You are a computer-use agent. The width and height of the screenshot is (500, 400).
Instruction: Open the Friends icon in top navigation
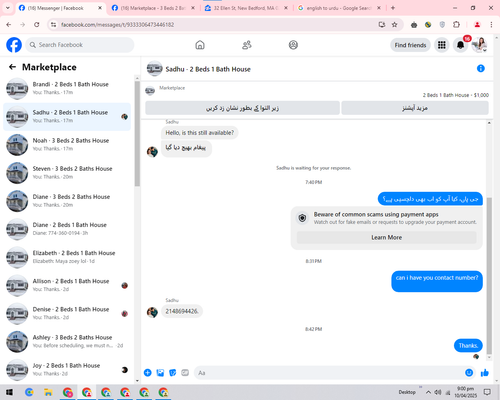pyautogui.click(x=247, y=45)
